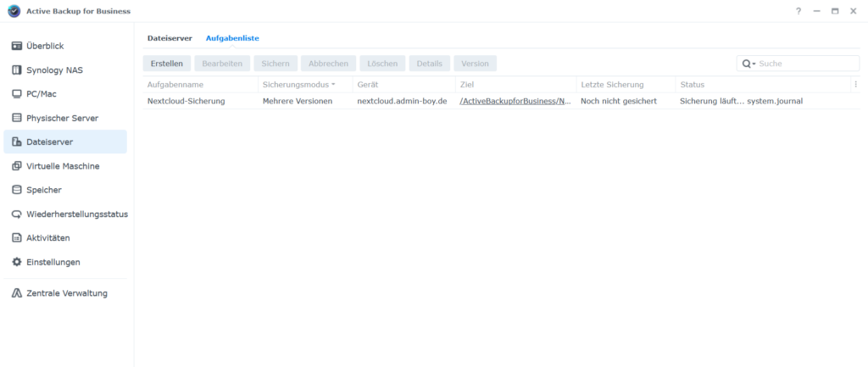The image size is (868, 367).
Task: Select the PC/Mac monitor icon
Action: click(17, 94)
